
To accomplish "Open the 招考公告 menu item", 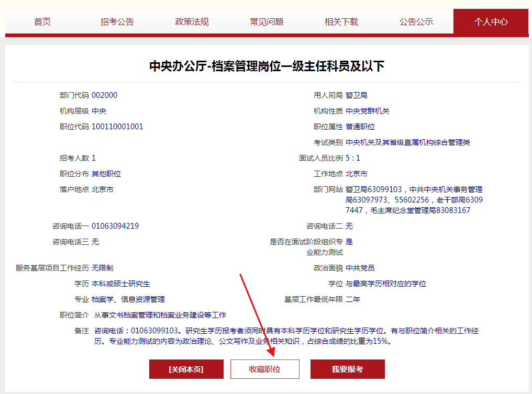I will tap(116, 22).
